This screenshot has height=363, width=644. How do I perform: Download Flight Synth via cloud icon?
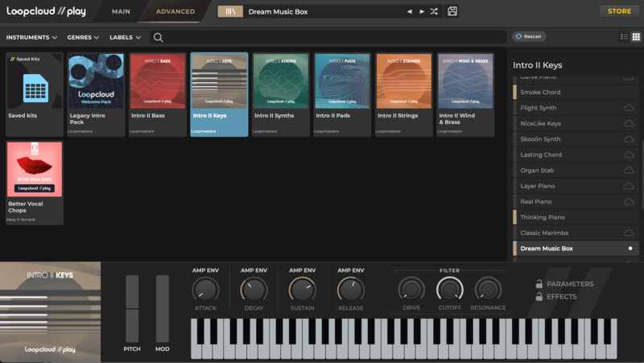(x=630, y=108)
